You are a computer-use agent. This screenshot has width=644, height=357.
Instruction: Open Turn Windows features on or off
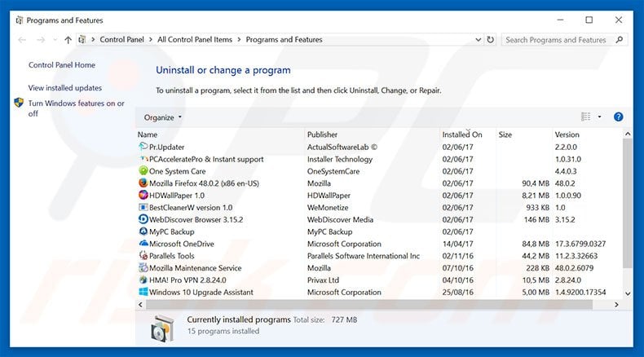coord(76,108)
